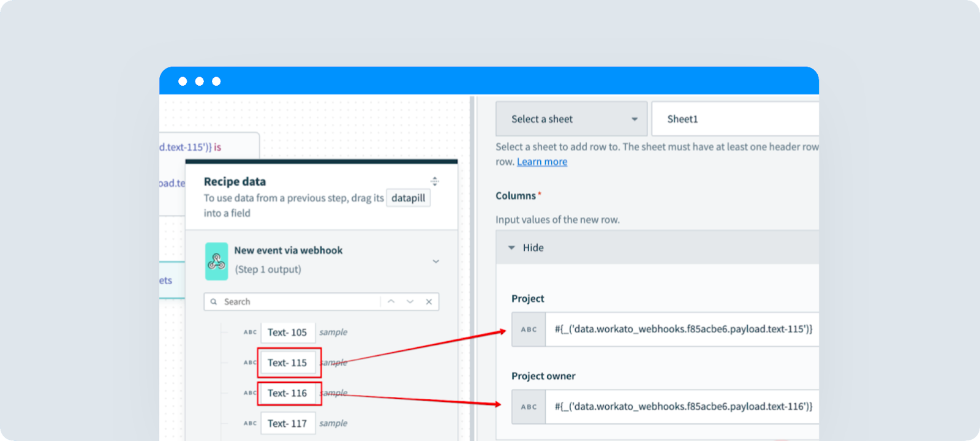Open the Learn more link
Screen dimensions: 980x441
(x=542, y=162)
